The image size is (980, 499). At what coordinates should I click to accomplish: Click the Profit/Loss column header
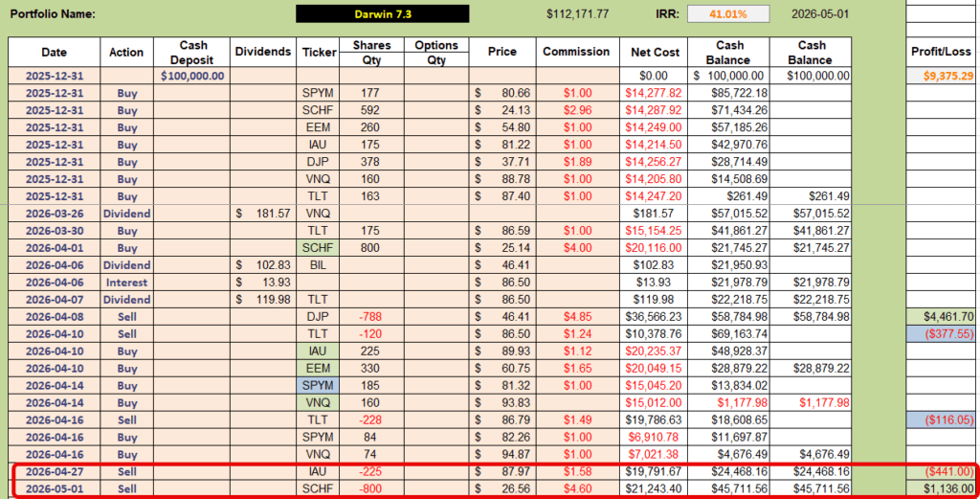pyautogui.click(x=941, y=52)
